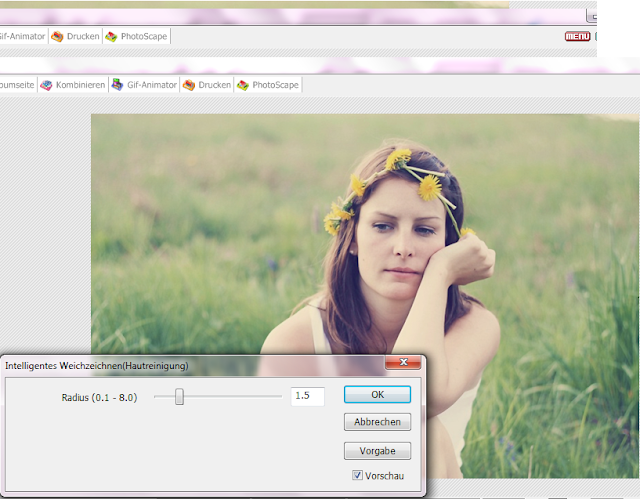This screenshot has width=640, height=499.
Task: Click the PhotoScape icon in lower row
Action: (242, 85)
